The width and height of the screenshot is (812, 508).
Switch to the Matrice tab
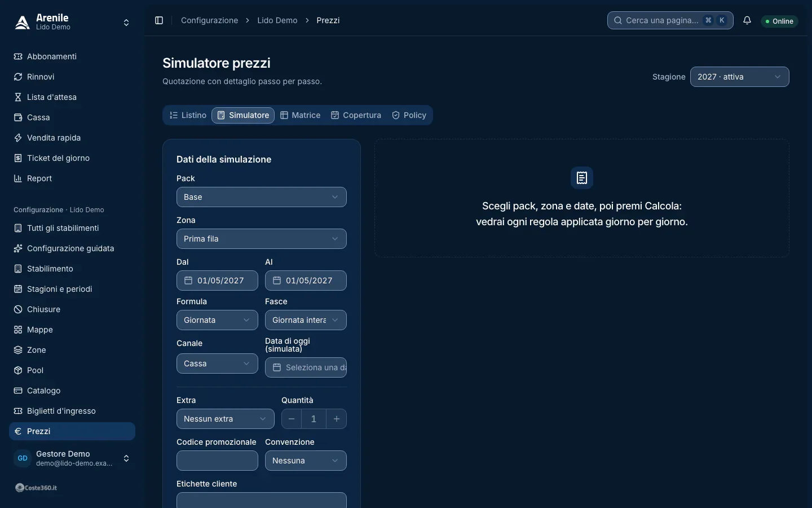click(x=300, y=115)
